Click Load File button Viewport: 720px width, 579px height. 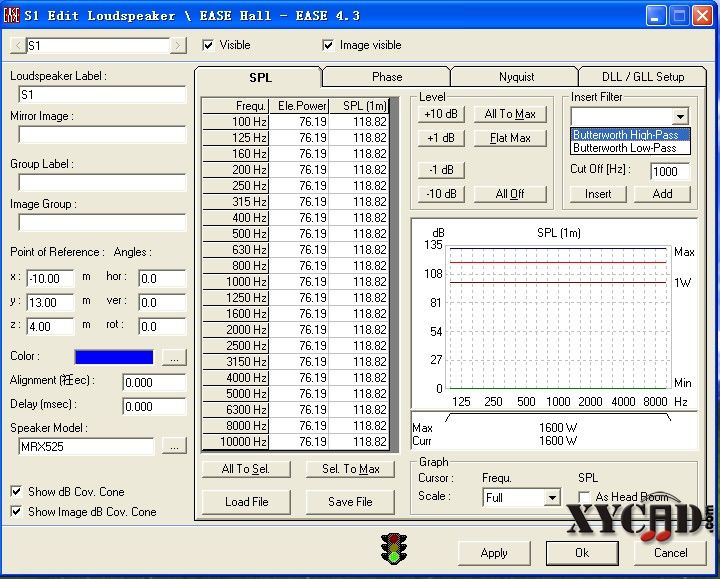pyautogui.click(x=246, y=501)
